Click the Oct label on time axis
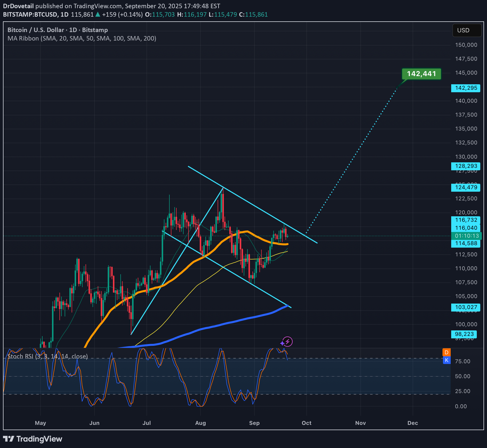 tap(306, 423)
